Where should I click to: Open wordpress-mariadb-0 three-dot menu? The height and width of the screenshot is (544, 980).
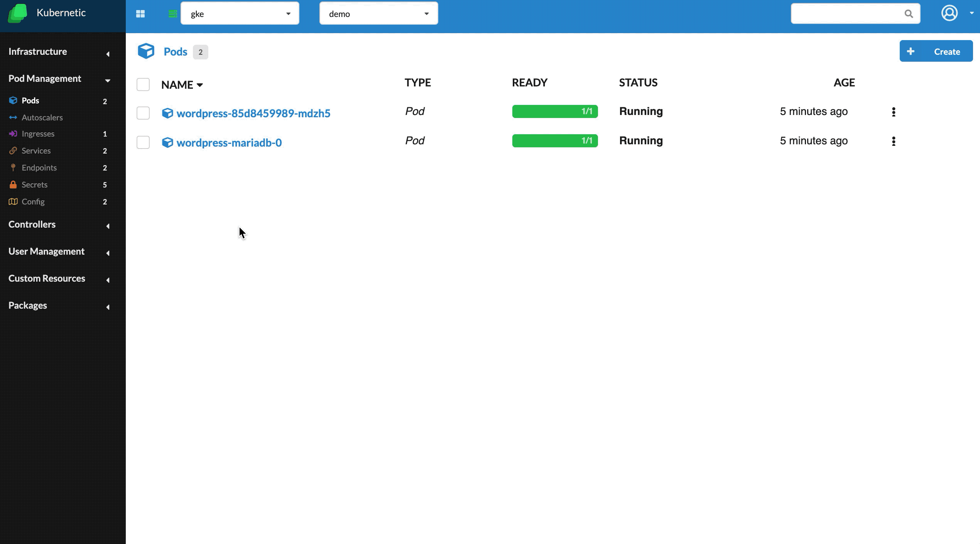(894, 141)
